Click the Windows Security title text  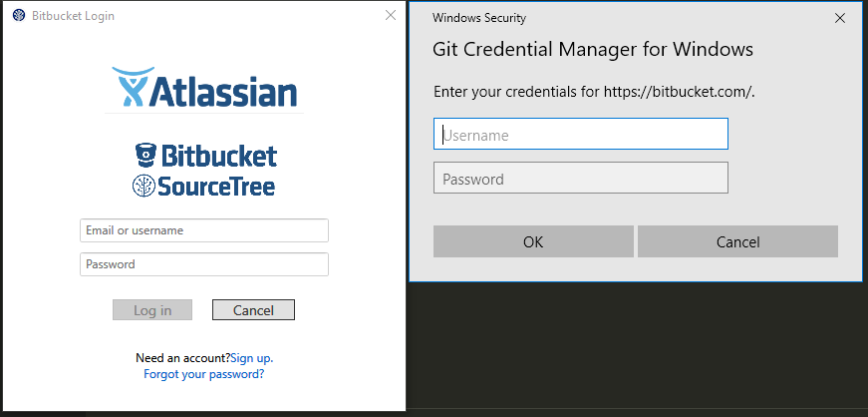(478, 18)
